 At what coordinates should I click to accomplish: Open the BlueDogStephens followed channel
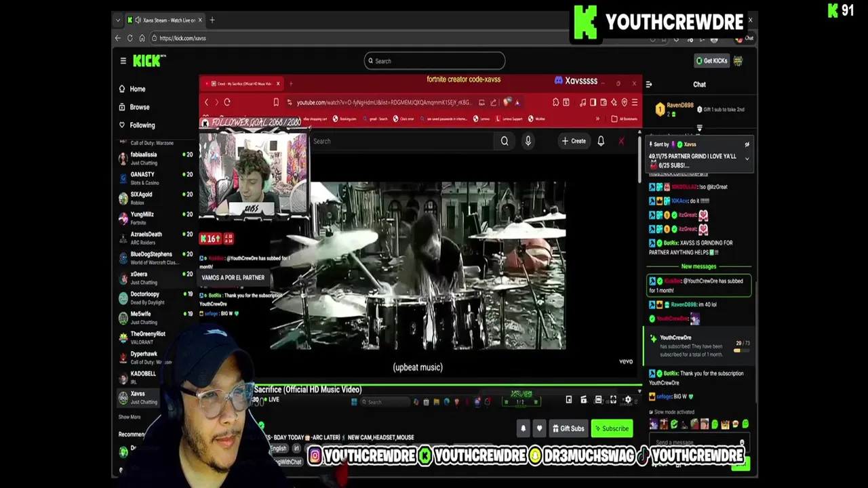[x=155, y=258]
